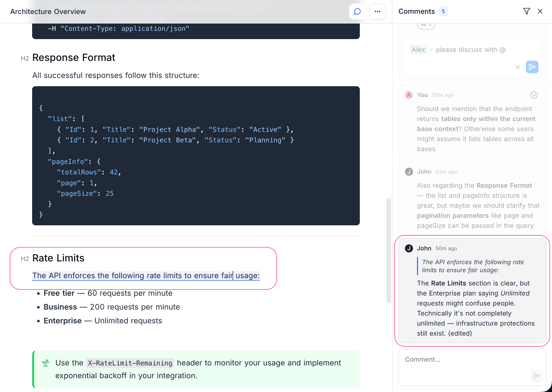Click the comments count badge showing 5
The width and height of the screenshot is (552, 392).
(443, 11)
